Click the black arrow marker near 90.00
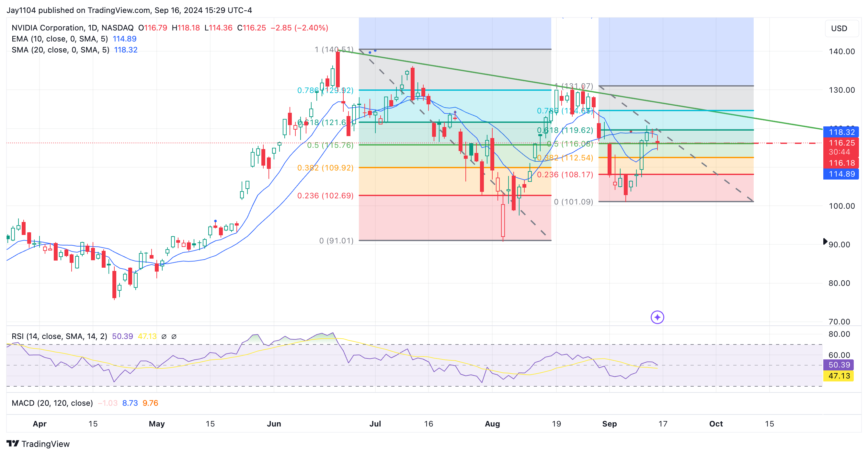 [x=825, y=241]
